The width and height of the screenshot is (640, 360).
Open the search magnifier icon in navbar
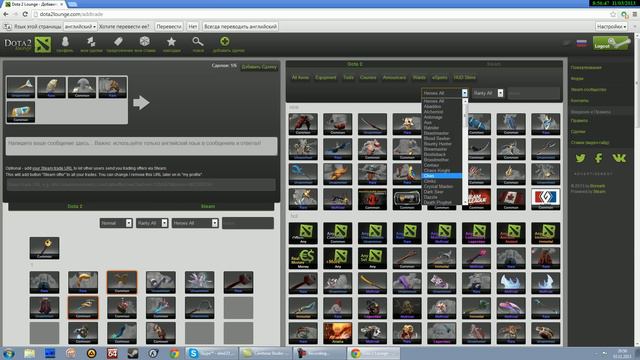click(198, 41)
